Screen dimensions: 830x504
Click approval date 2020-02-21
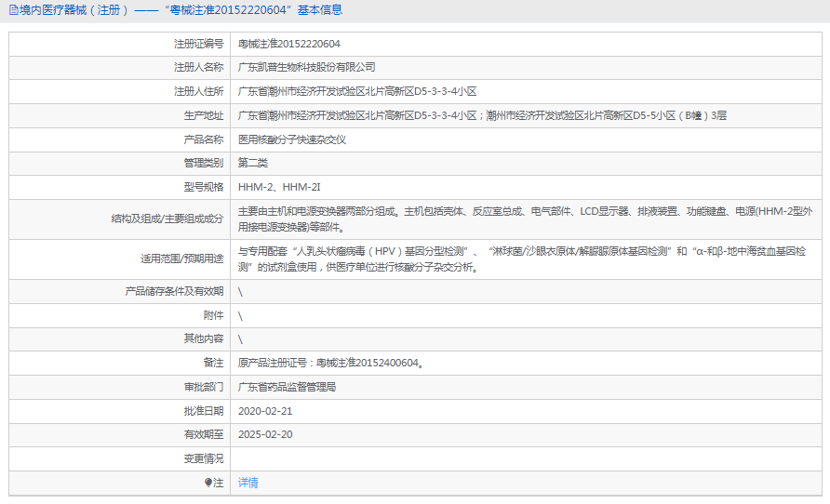(265, 411)
